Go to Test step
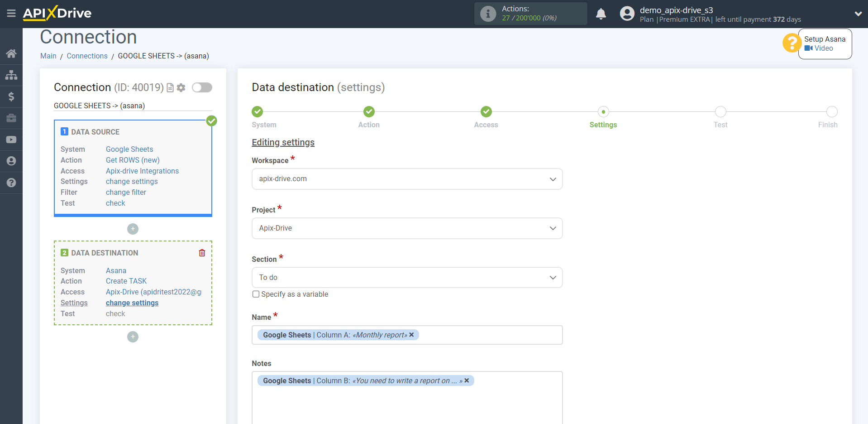The image size is (868, 424). (x=720, y=111)
